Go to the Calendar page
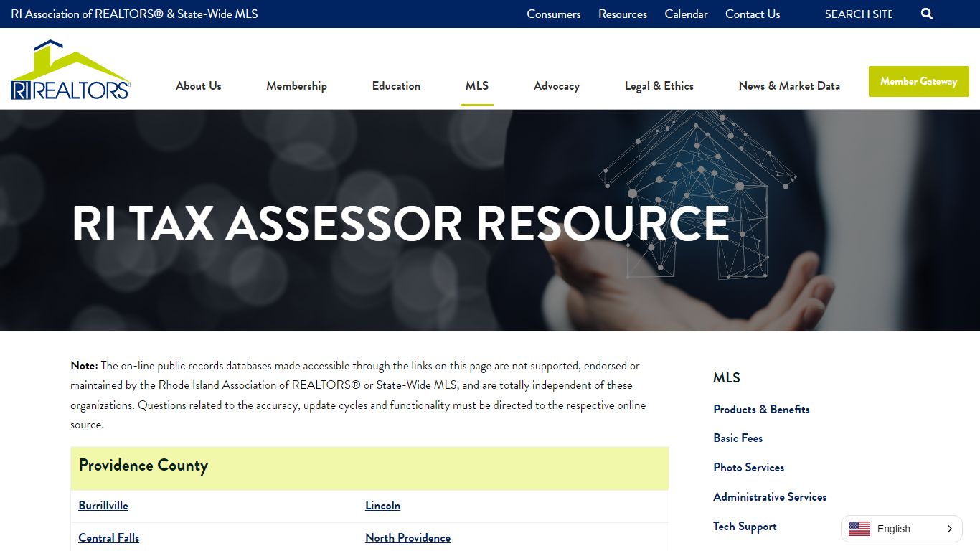The height and width of the screenshot is (551, 980). 686,14
